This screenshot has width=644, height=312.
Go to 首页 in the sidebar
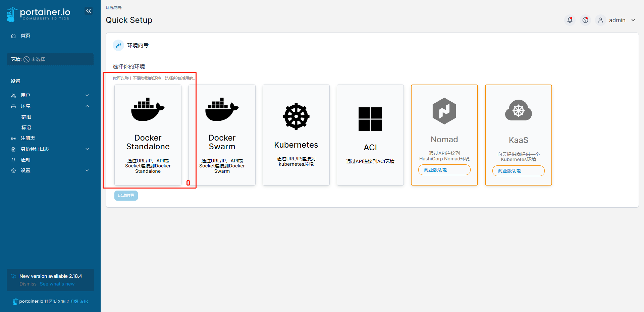coord(25,36)
